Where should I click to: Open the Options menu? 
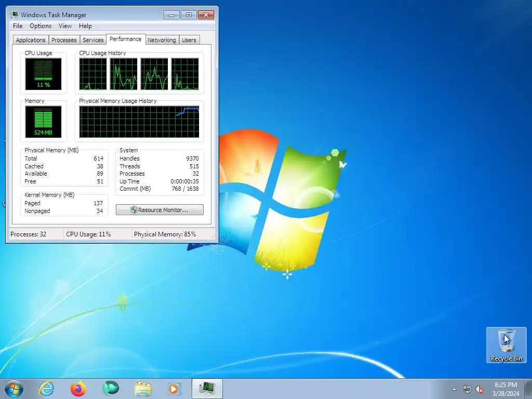(x=41, y=26)
